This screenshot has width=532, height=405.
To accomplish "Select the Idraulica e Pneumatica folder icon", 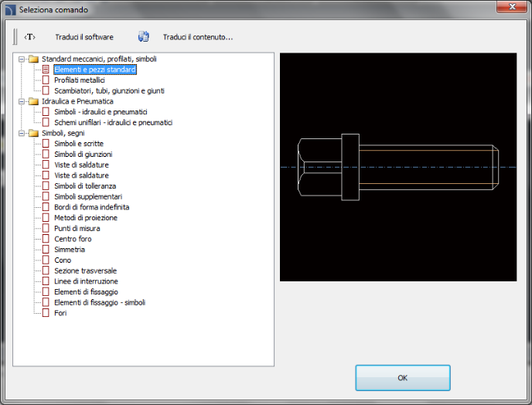I will pyautogui.click(x=33, y=101).
